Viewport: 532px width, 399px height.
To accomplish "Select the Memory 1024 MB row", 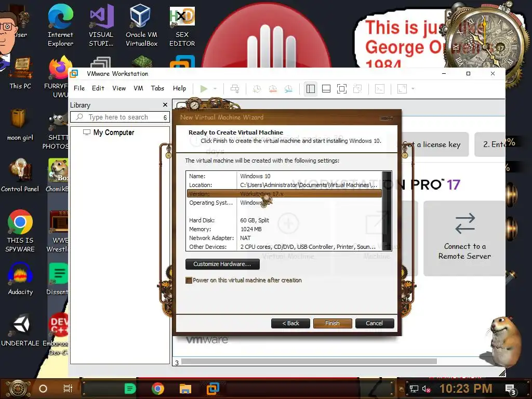I will 284,229.
